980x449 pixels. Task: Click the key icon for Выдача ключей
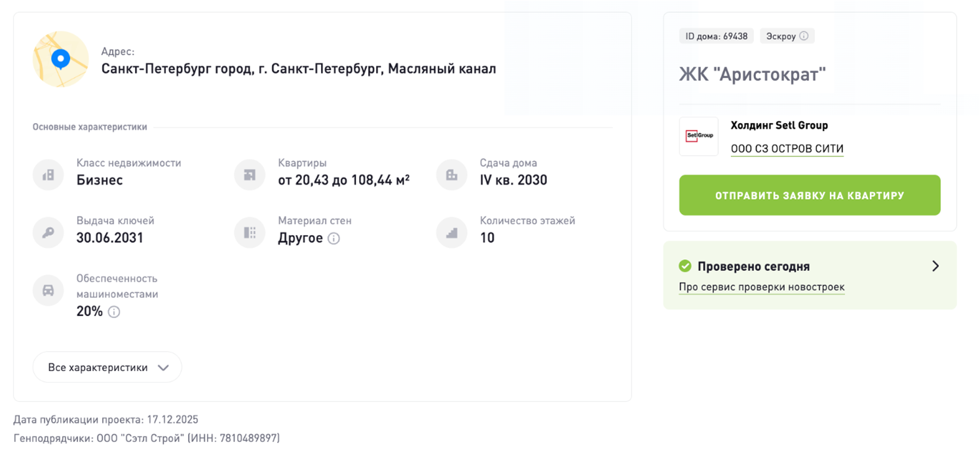click(48, 232)
